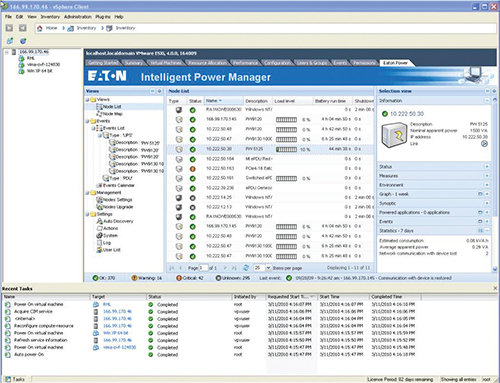Click the Link arrow icon in Information
The width and height of the screenshot is (500, 383).
(x=484, y=144)
